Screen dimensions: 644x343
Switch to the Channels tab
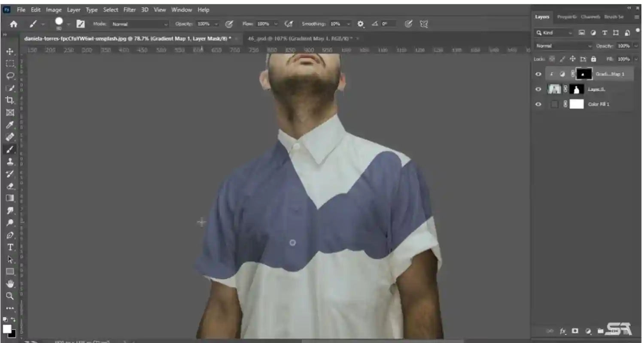590,17
